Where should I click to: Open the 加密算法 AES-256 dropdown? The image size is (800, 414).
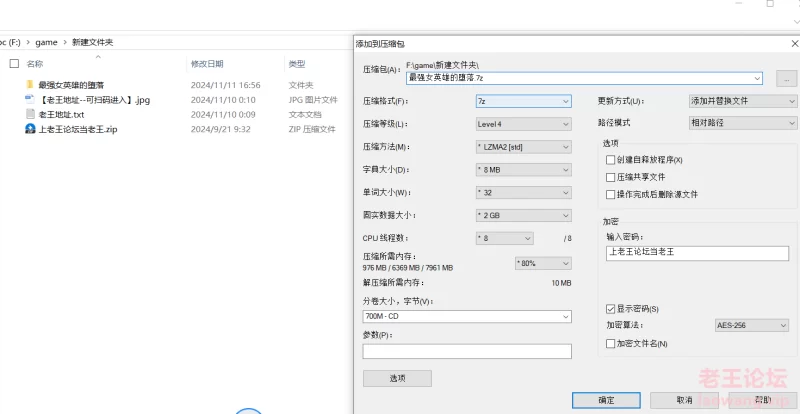coord(753,325)
